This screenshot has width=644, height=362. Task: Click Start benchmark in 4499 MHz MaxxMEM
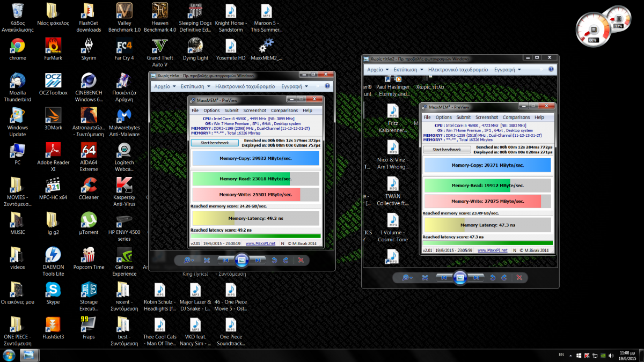(x=215, y=143)
